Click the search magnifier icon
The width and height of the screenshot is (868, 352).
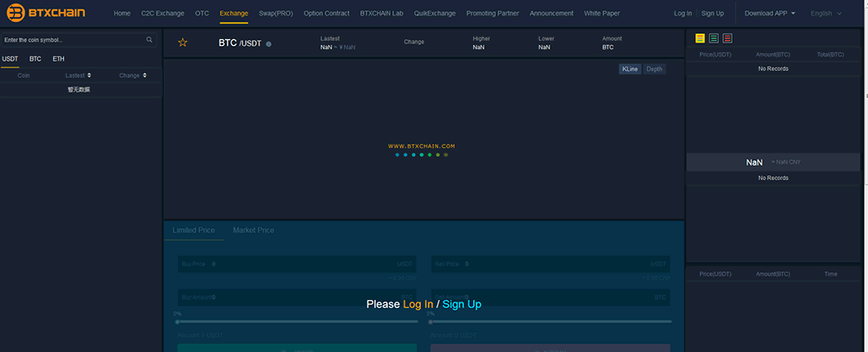pos(149,40)
